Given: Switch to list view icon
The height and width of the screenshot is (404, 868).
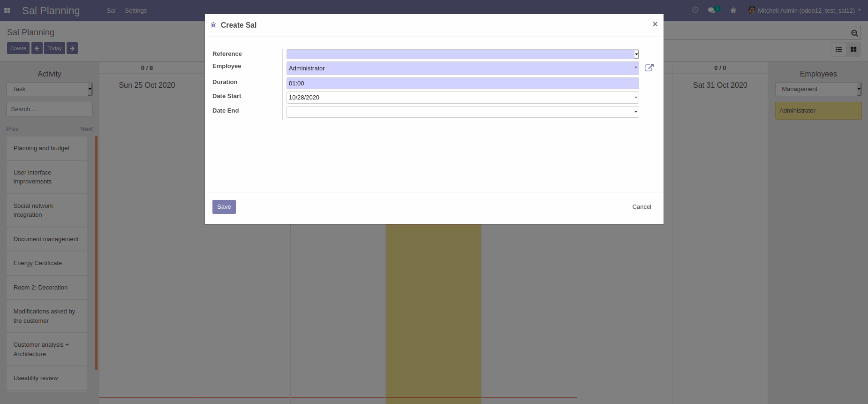Looking at the screenshot, I should pos(839,49).
